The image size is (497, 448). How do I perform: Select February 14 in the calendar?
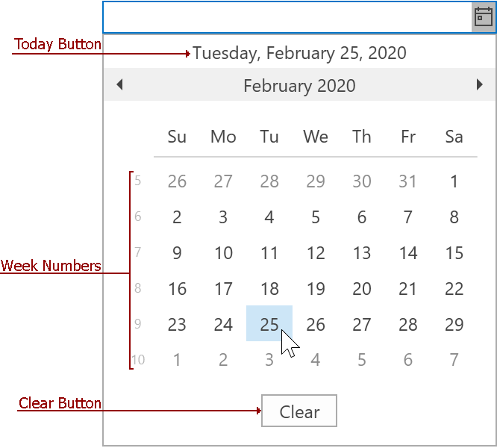pyautogui.click(x=408, y=253)
